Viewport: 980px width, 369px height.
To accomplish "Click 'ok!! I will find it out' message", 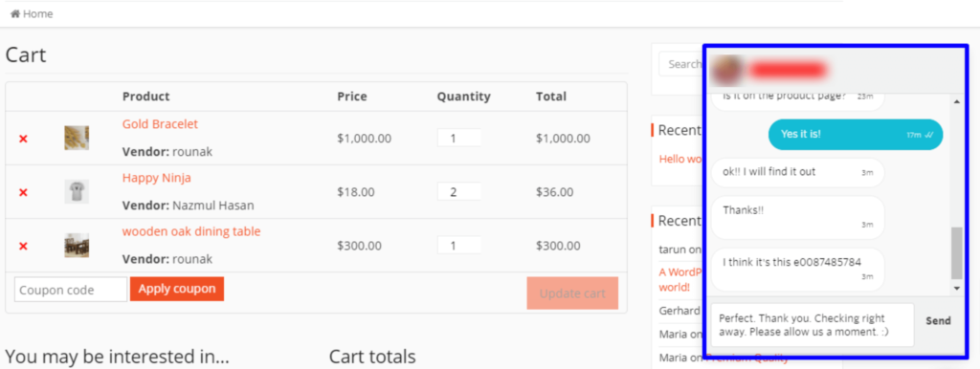I will [798, 172].
